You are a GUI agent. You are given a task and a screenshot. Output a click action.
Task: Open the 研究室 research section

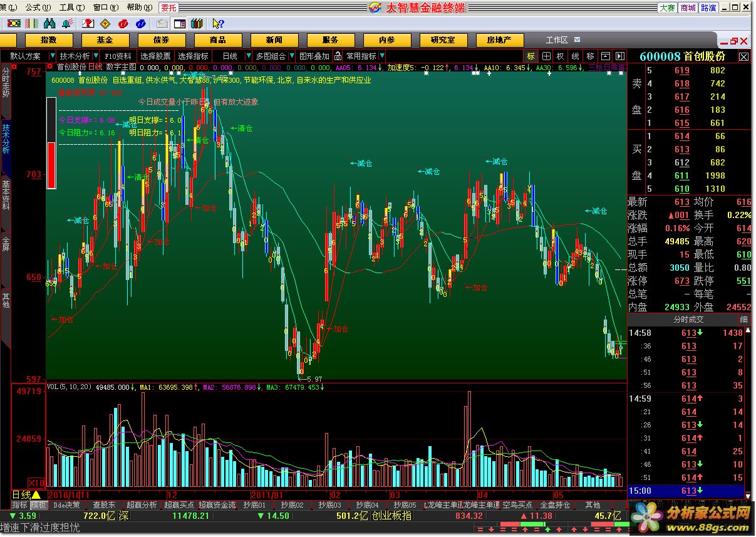(x=443, y=39)
